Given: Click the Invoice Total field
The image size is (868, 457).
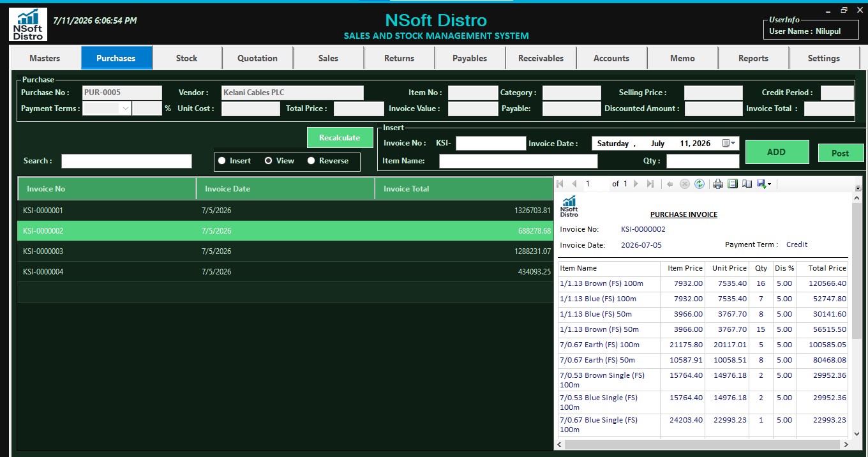Looking at the screenshot, I should tap(829, 109).
